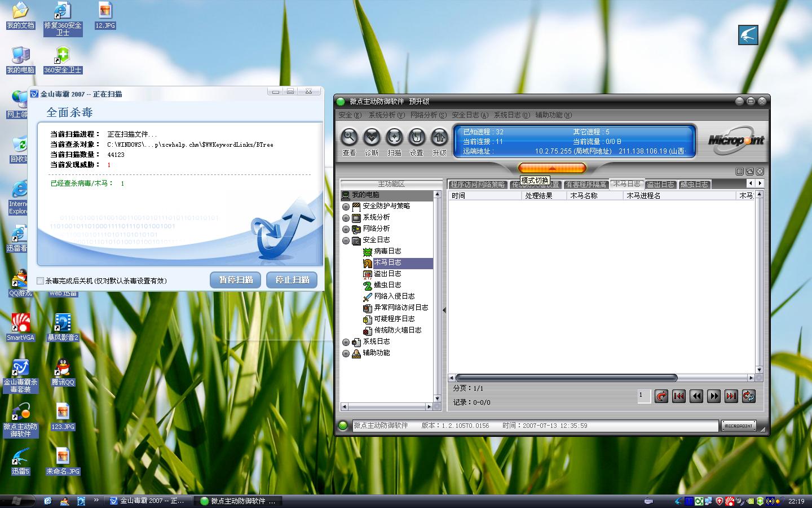Click the 木马进程名 column header
Image resolution: width=812 pixels, height=508 pixels.
(679, 196)
